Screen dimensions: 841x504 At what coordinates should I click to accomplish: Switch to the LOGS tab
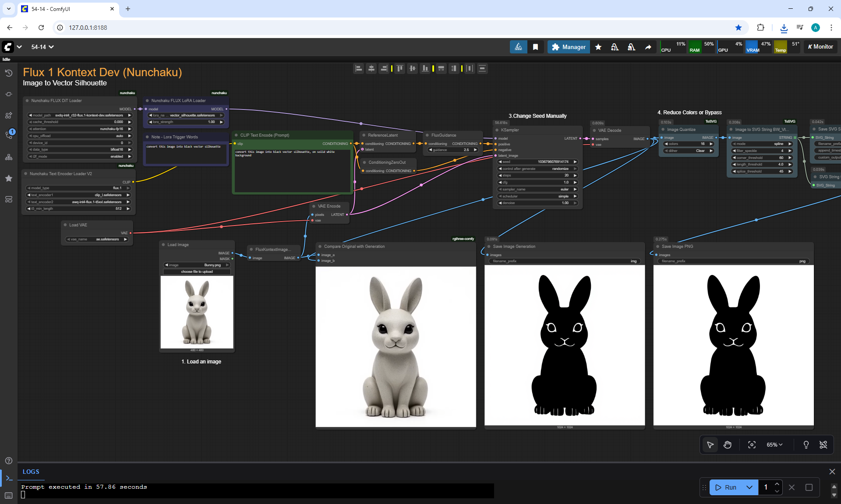click(31, 472)
